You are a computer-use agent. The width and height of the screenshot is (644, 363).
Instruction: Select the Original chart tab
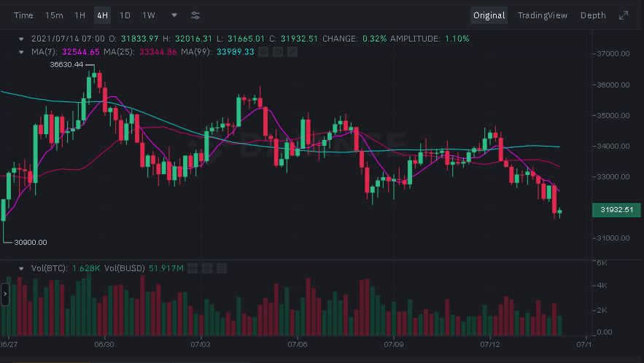click(x=489, y=15)
